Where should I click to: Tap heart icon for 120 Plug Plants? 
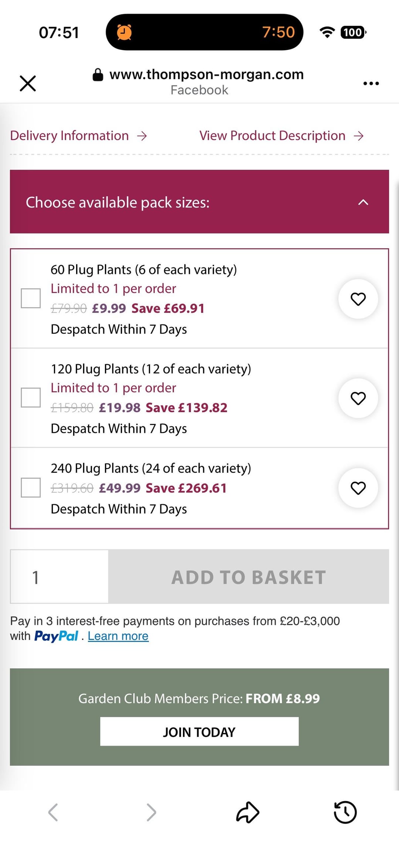click(x=358, y=398)
